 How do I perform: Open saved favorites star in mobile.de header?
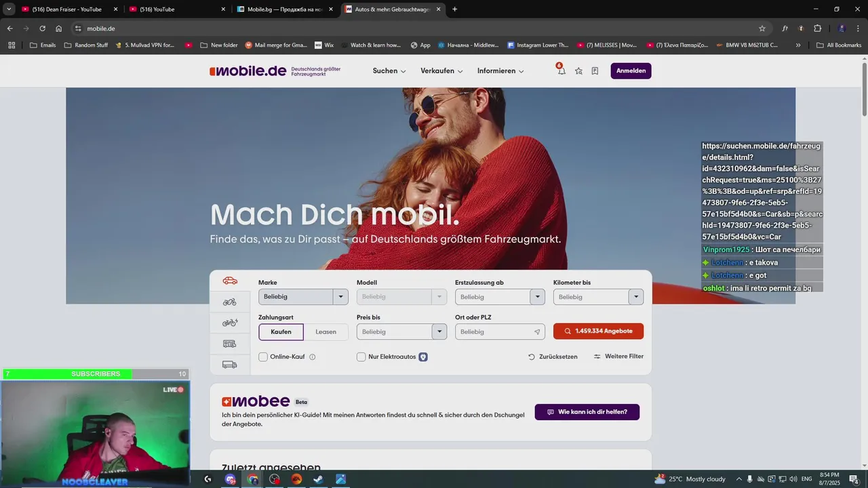(578, 70)
